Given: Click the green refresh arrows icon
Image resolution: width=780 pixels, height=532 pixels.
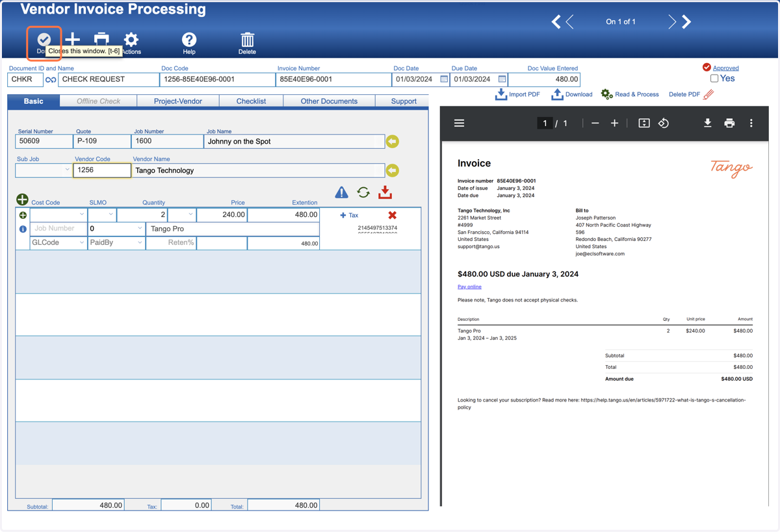Looking at the screenshot, I should click(363, 192).
